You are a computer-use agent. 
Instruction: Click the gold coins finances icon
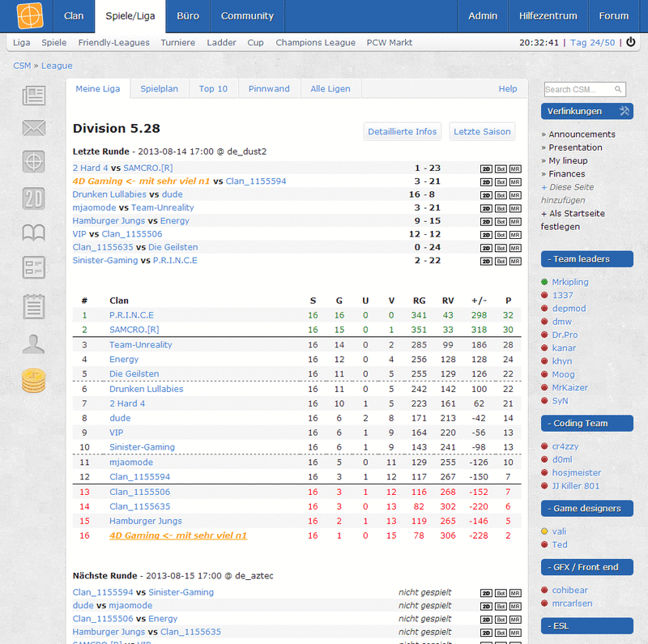pyautogui.click(x=33, y=381)
